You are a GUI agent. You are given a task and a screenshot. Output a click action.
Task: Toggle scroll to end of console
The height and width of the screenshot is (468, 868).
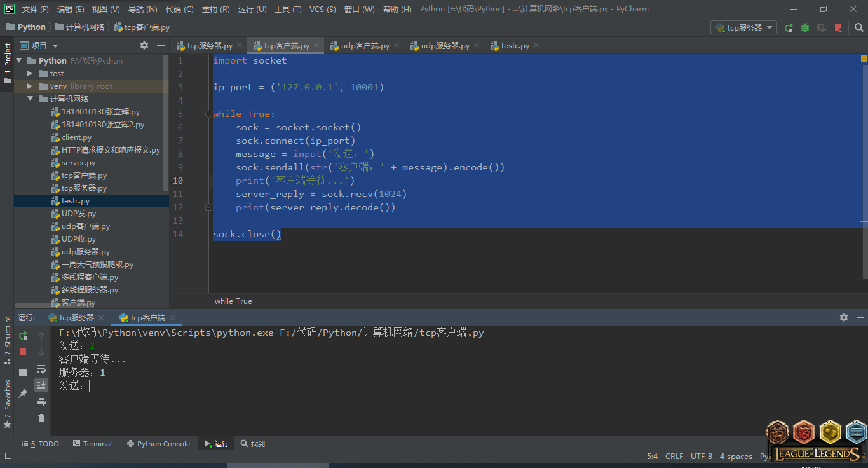[41, 385]
